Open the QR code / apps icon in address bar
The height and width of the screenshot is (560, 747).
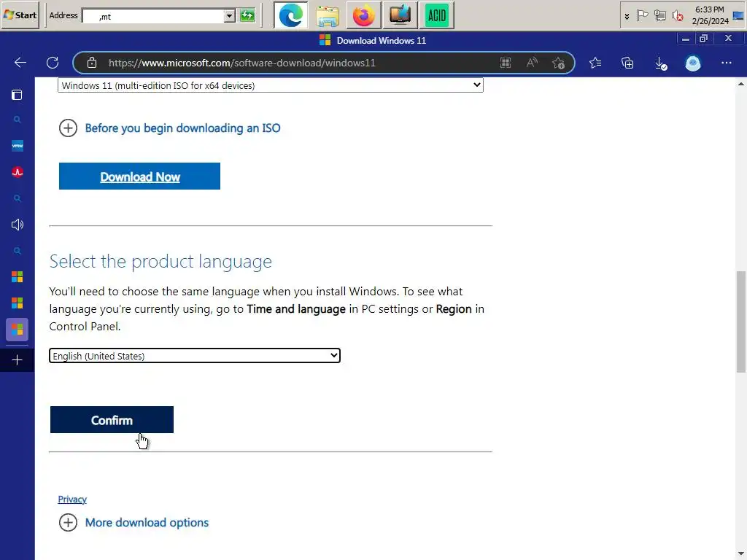click(x=506, y=63)
